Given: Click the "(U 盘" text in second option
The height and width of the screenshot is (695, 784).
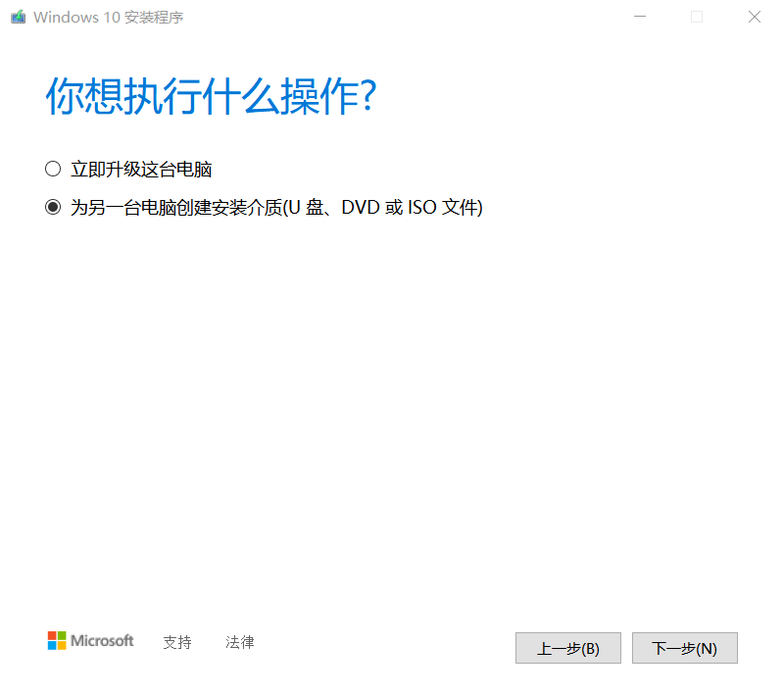Looking at the screenshot, I should (x=303, y=208).
